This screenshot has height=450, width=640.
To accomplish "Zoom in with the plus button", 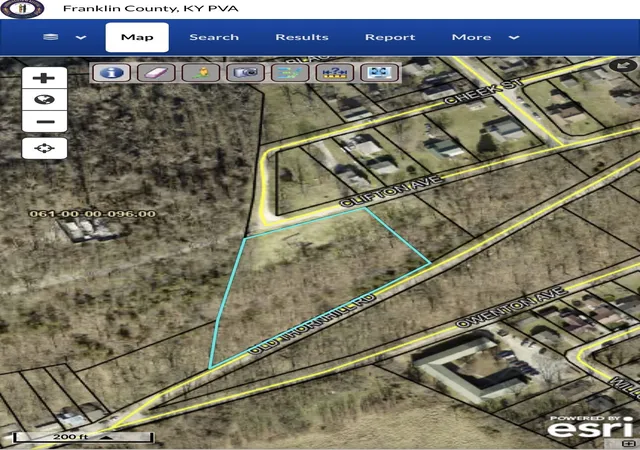I will click(x=44, y=78).
